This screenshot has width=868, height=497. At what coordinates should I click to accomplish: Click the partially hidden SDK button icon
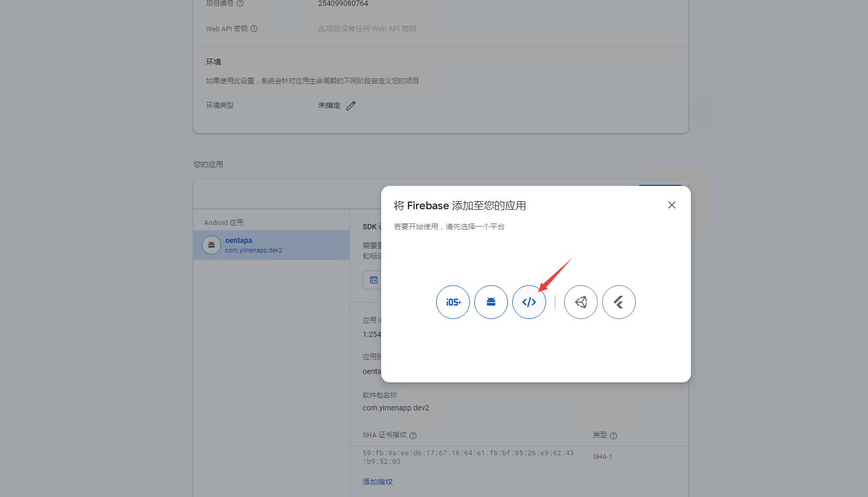click(x=373, y=280)
